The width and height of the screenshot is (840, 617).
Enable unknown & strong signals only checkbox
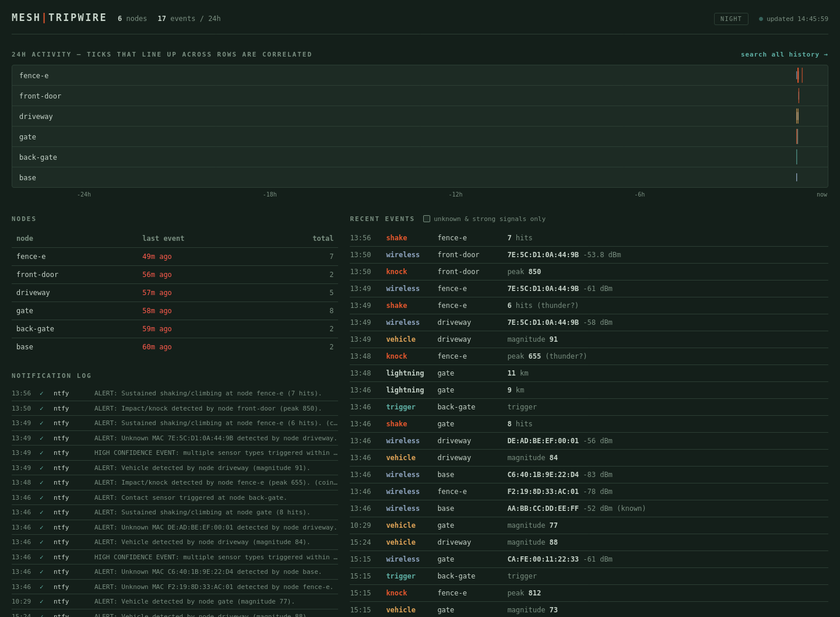(427, 219)
